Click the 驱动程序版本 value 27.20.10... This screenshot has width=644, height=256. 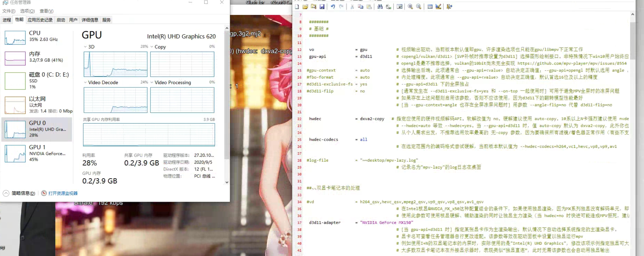tap(204, 155)
